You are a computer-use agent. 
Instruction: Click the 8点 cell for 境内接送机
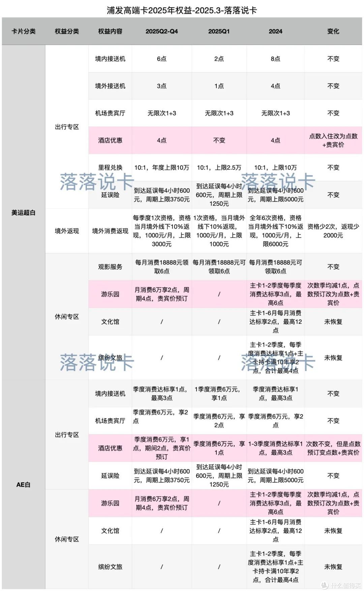click(275, 59)
